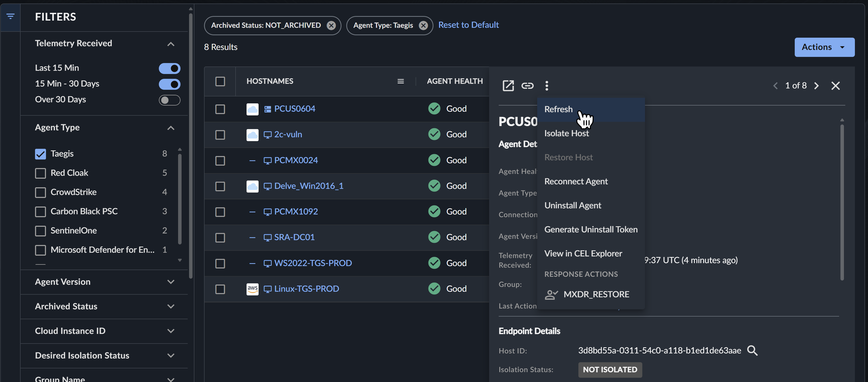Choose Isolate Host menu item
868x382 pixels.
pos(591,133)
